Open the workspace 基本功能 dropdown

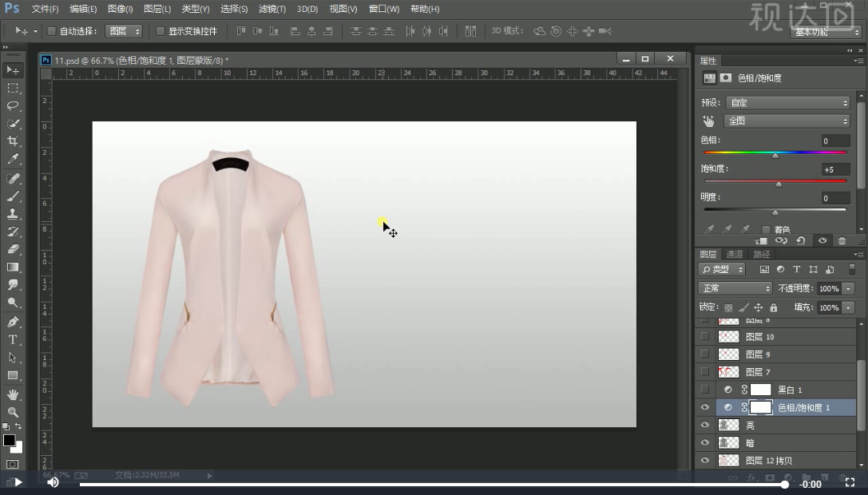click(x=826, y=32)
